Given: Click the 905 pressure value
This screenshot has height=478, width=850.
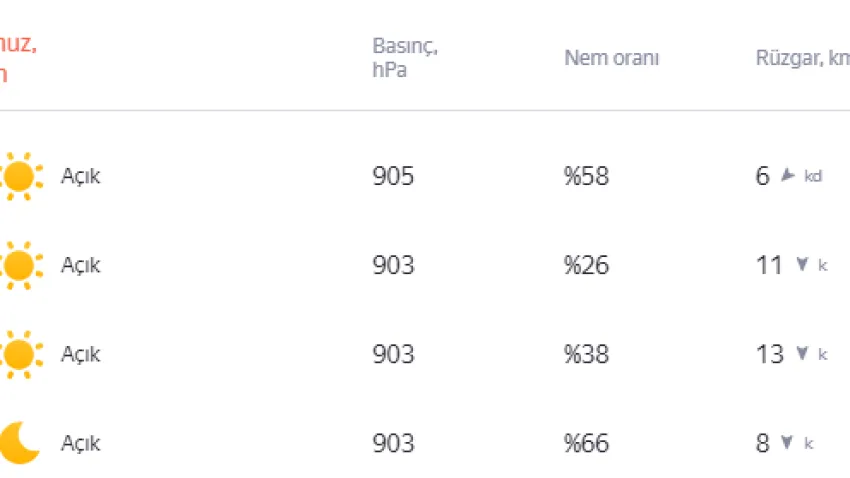Looking at the screenshot, I should click(393, 177).
